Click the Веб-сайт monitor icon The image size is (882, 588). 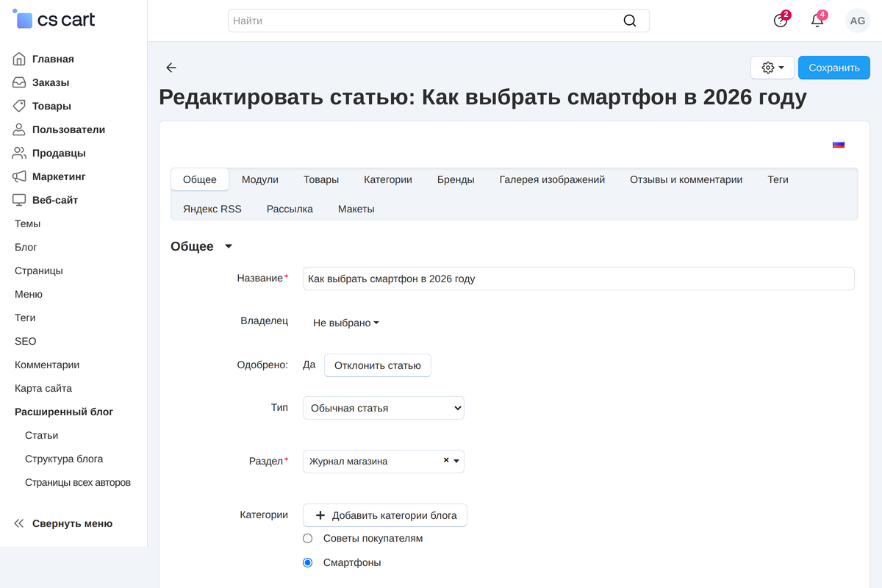click(x=19, y=200)
